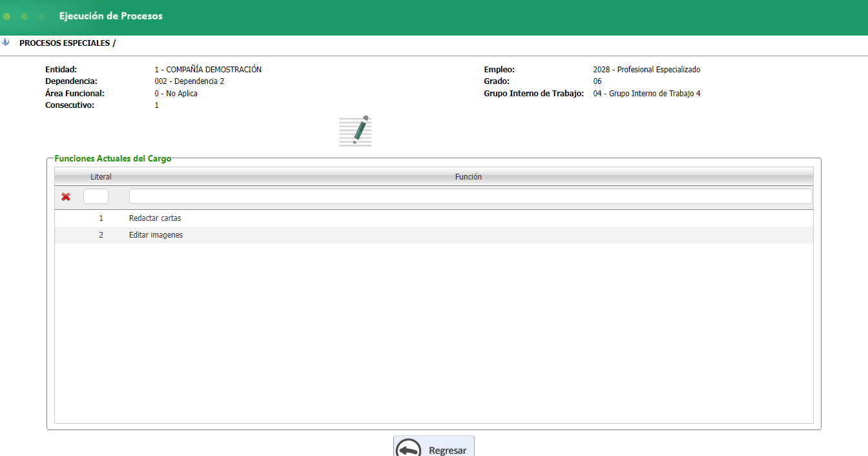The height and width of the screenshot is (456, 868).
Task: Focus the Literal filter input box
Action: [96, 196]
